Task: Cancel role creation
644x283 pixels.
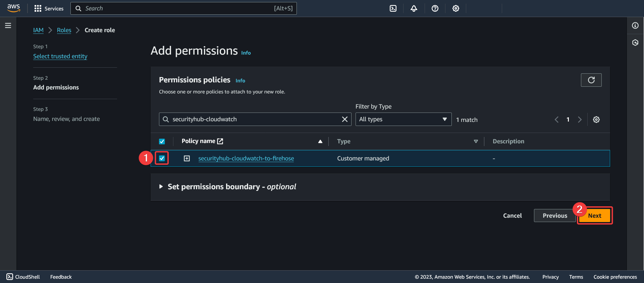Action: click(x=512, y=216)
